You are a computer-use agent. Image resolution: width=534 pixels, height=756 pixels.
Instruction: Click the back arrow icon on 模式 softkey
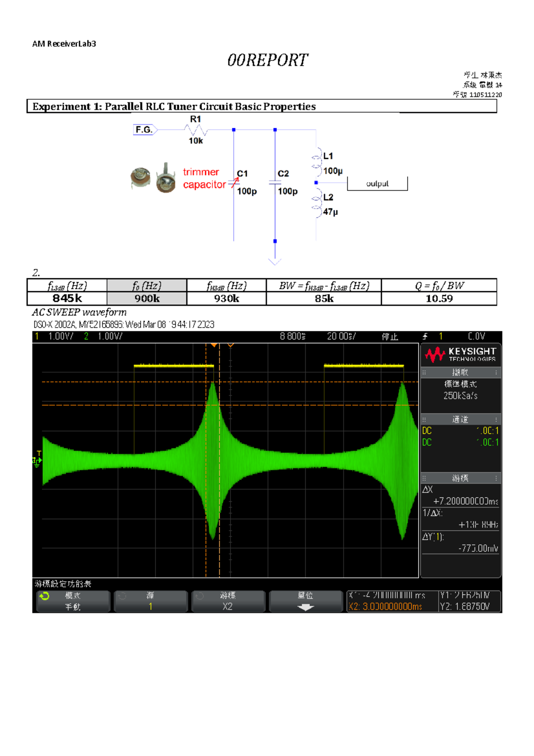(44, 596)
